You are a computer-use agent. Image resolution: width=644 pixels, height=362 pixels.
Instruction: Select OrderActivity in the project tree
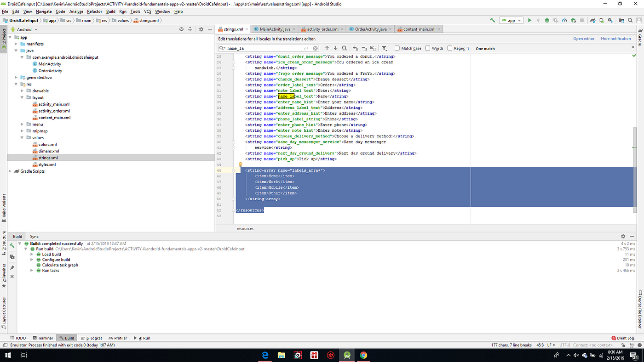coord(50,71)
